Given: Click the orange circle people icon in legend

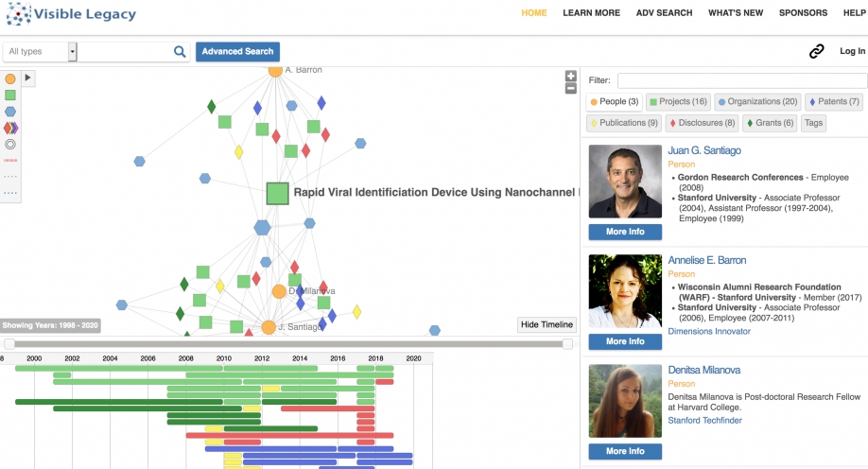Looking at the screenshot, I should point(10,78).
